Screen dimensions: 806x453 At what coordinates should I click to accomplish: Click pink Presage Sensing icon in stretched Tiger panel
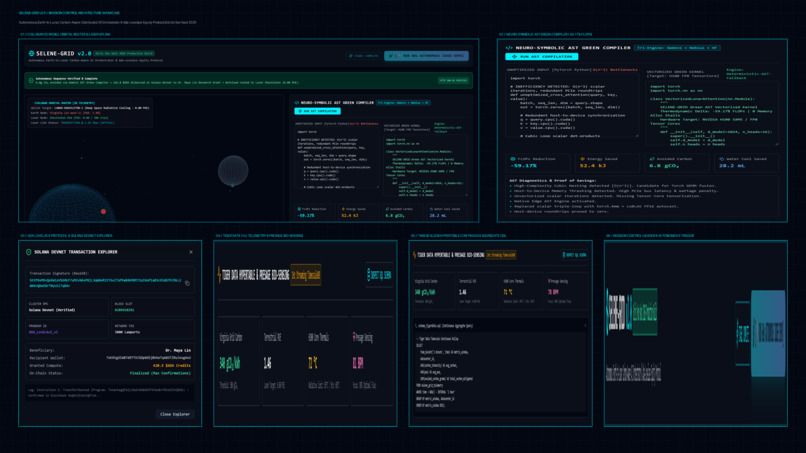tap(354, 337)
